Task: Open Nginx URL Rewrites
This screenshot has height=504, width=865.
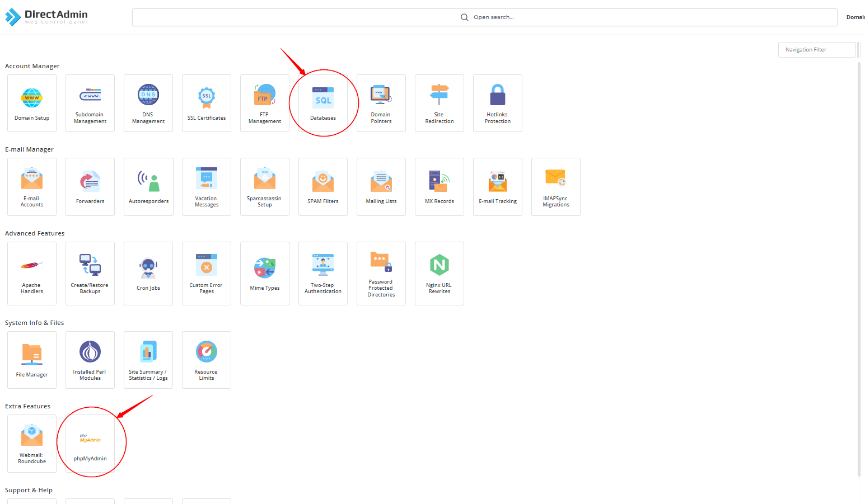Action: click(x=439, y=274)
